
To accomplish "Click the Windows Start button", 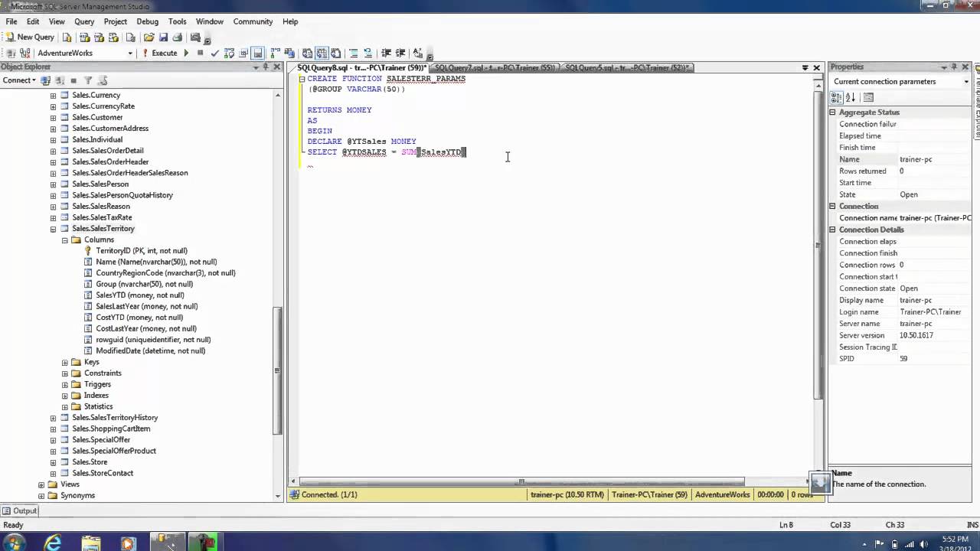I will [x=14, y=543].
